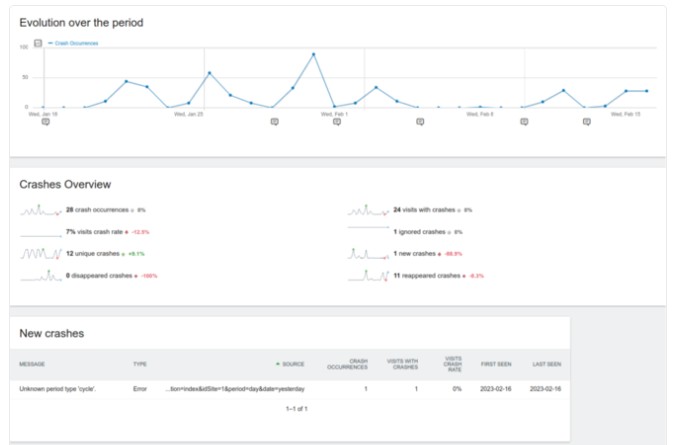The image size is (675, 445).
Task: Open annotation marker between Jan 25 and Feb 1
Action: click(x=275, y=122)
